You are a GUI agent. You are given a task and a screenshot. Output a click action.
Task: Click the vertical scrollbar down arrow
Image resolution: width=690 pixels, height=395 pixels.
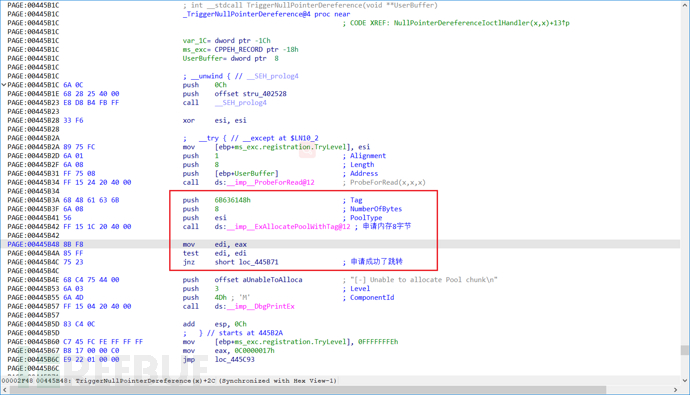685,380
